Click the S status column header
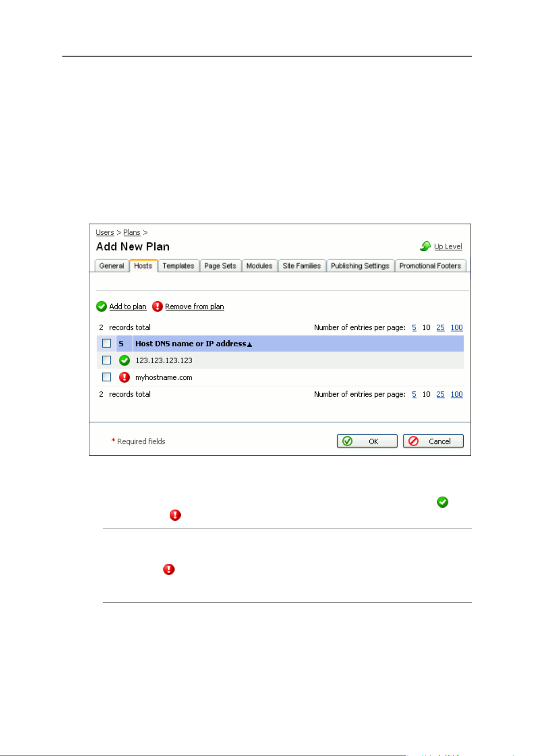535x756 pixels. pos(121,344)
